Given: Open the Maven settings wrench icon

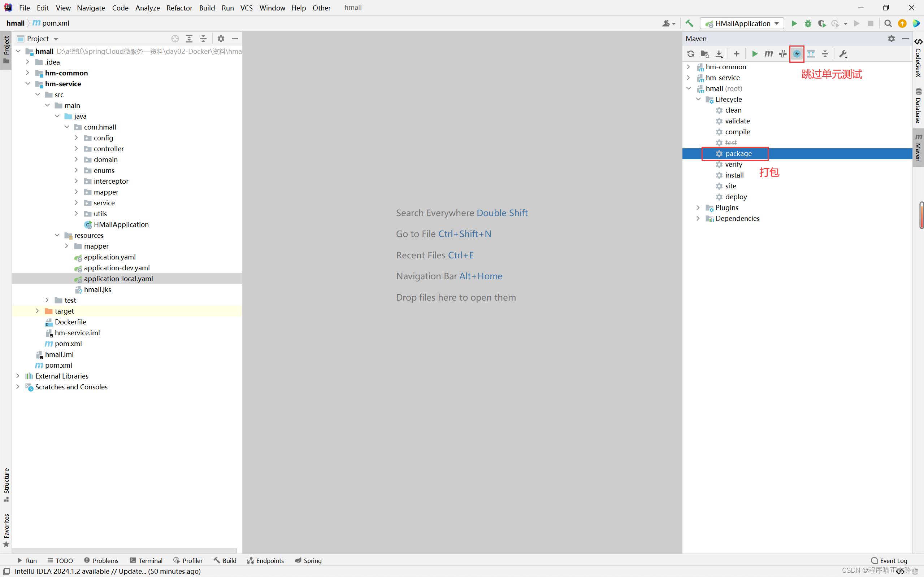Looking at the screenshot, I should [x=843, y=54].
